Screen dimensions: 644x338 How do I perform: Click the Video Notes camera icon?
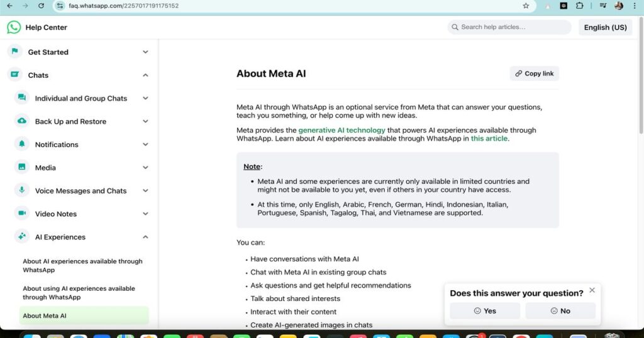coord(22,213)
